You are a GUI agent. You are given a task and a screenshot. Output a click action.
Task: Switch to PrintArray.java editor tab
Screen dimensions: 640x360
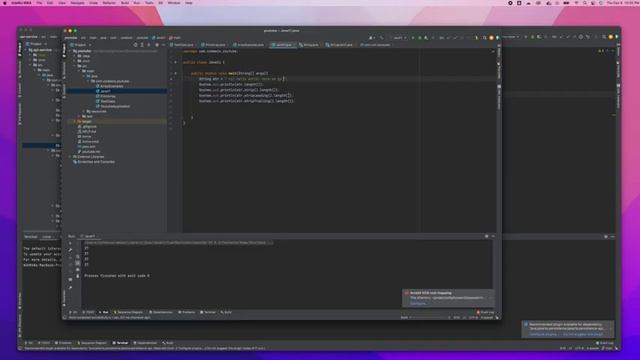[x=213, y=45]
